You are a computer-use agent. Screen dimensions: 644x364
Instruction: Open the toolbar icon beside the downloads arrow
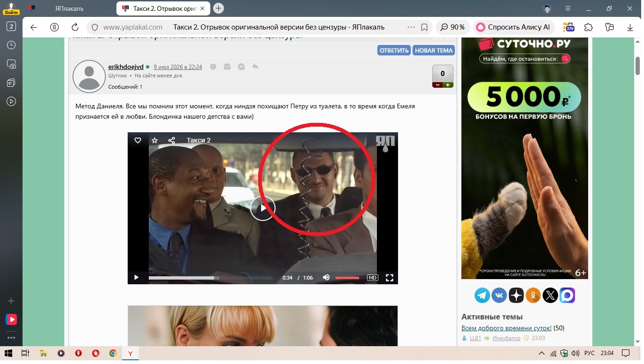coord(609,27)
